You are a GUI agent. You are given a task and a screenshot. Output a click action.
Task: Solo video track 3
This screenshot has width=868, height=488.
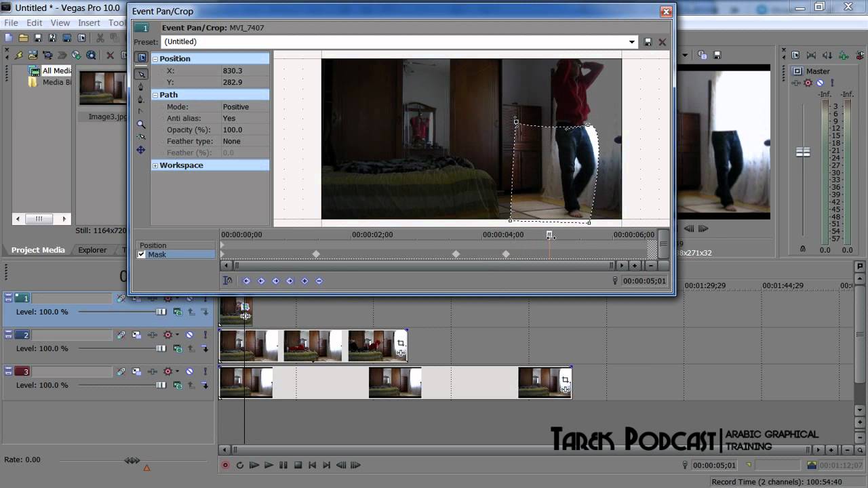click(205, 371)
